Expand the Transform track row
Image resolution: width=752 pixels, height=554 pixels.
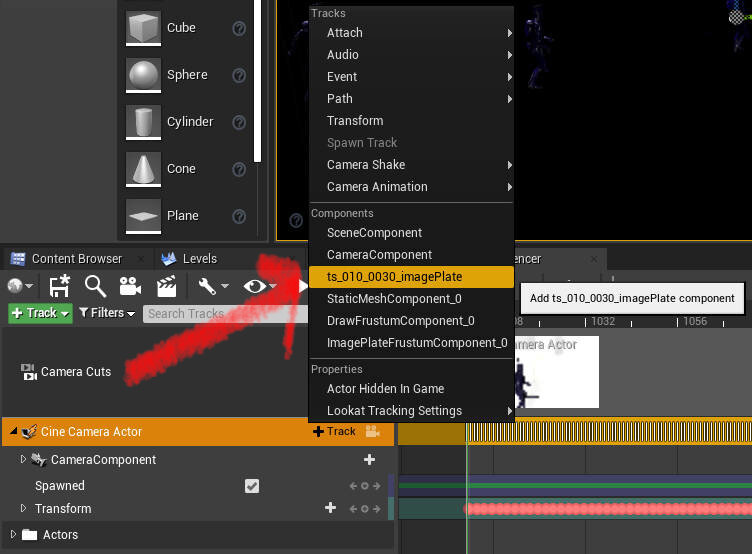pyautogui.click(x=23, y=508)
